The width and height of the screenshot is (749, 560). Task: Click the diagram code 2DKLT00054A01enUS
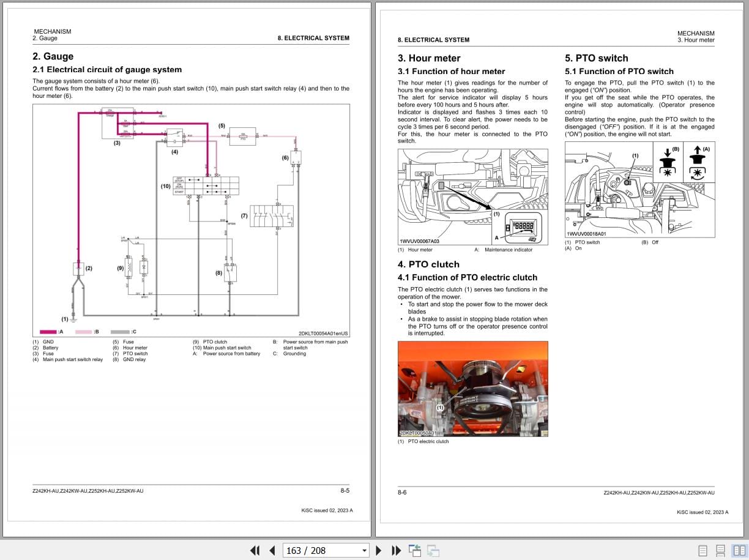click(x=323, y=334)
